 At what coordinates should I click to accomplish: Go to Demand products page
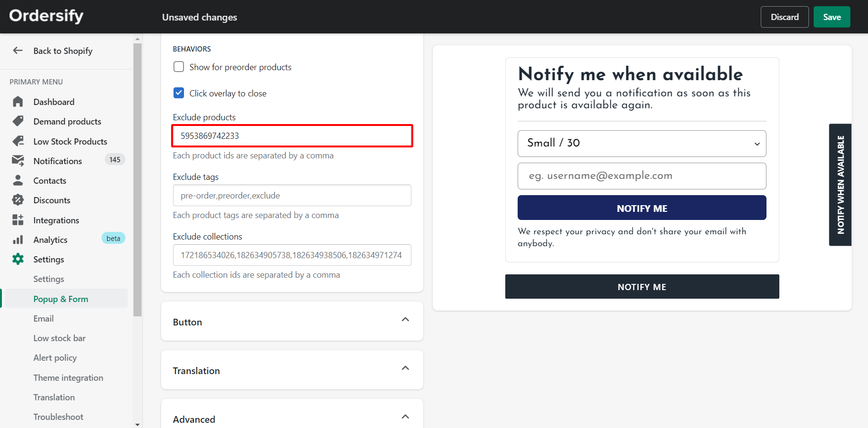point(67,121)
